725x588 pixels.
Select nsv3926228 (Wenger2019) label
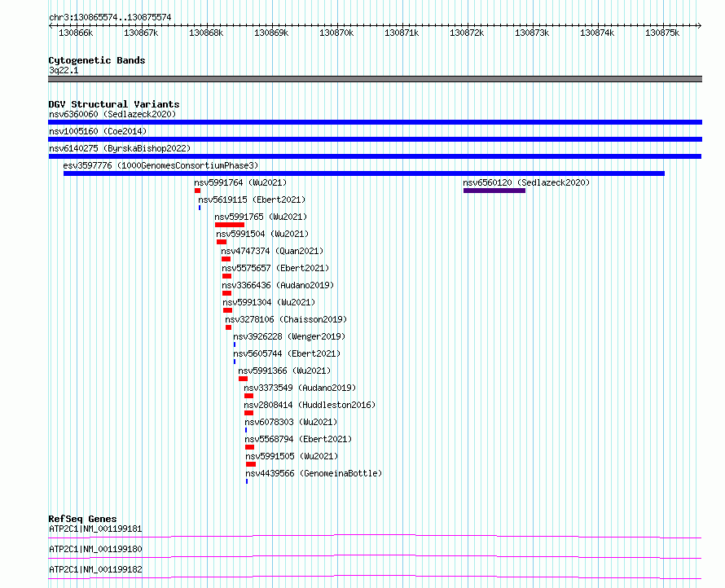289,336
